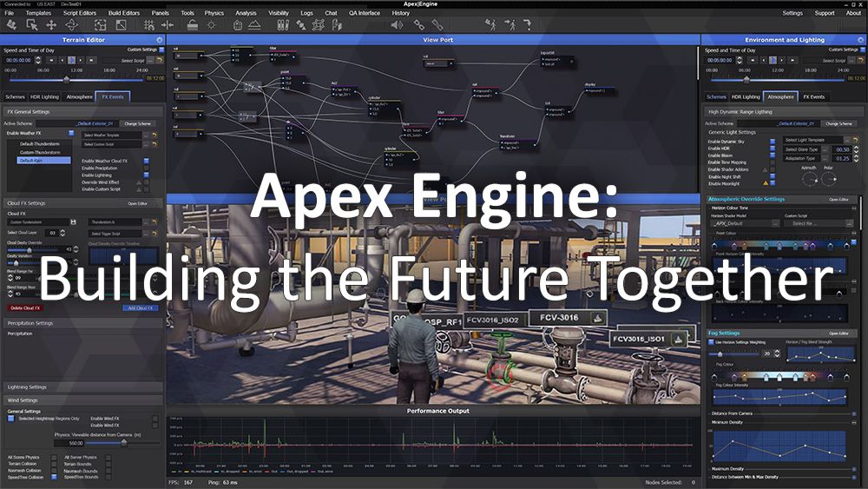The height and width of the screenshot is (489, 868).
Task: Open Terrain Editor panel settings gear
Action: [158, 40]
